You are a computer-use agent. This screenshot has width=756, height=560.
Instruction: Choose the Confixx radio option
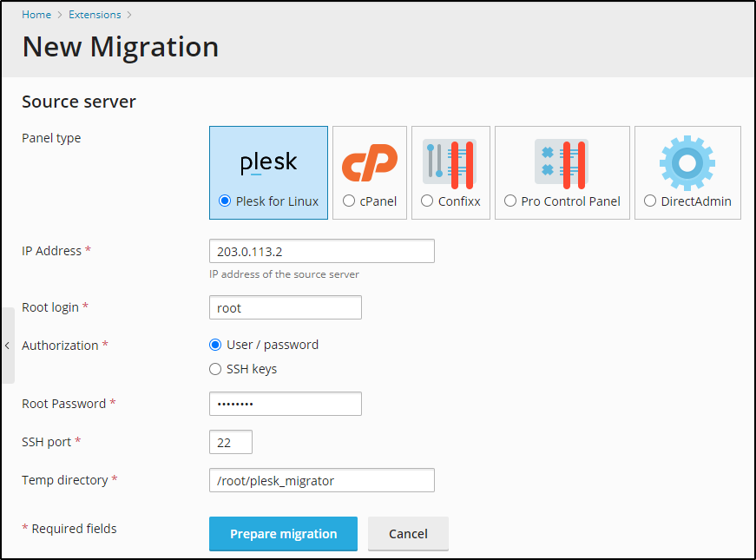coord(427,201)
